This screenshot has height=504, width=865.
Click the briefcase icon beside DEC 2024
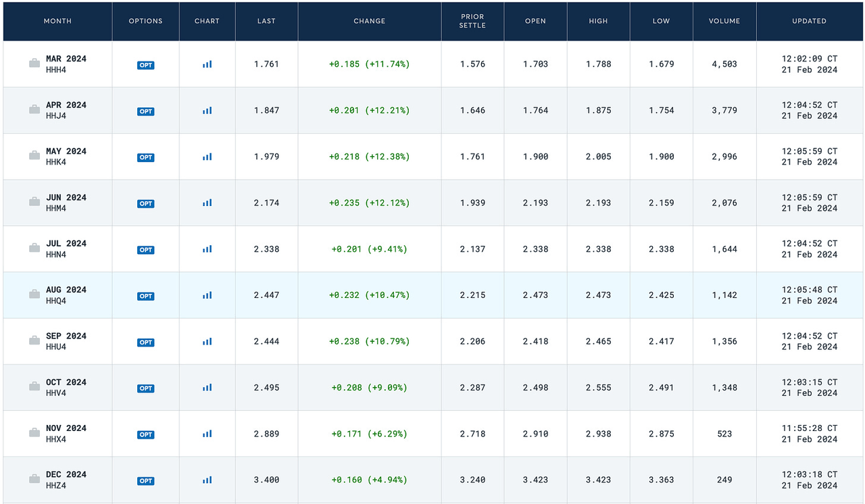(34, 480)
